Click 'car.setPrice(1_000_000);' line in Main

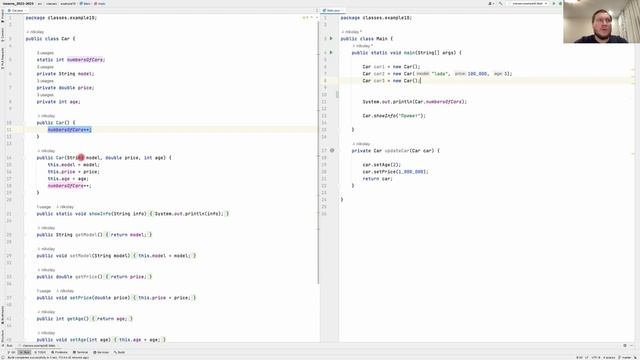coord(395,172)
